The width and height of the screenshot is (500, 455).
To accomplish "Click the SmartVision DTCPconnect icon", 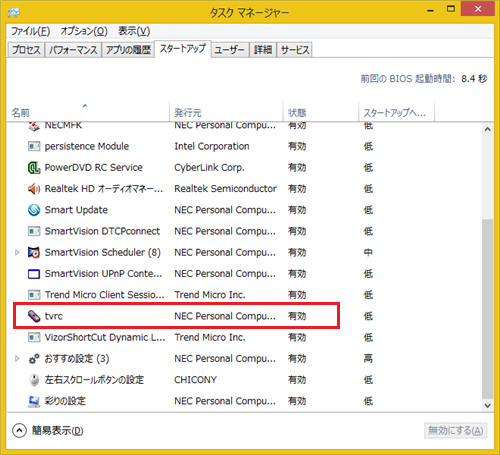I will pos(34,231).
